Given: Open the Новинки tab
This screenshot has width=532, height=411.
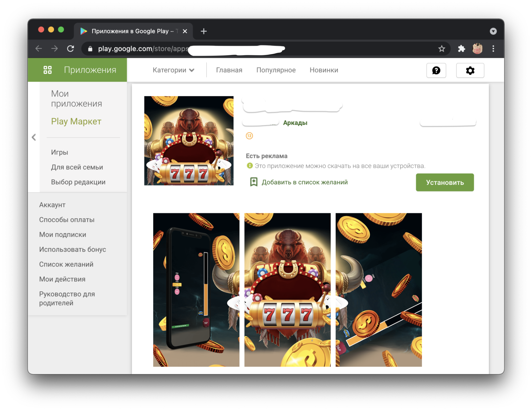Looking at the screenshot, I should click(324, 70).
